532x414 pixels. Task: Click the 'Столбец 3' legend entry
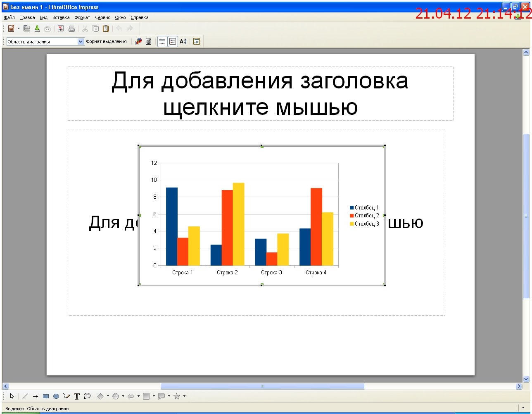(x=364, y=224)
